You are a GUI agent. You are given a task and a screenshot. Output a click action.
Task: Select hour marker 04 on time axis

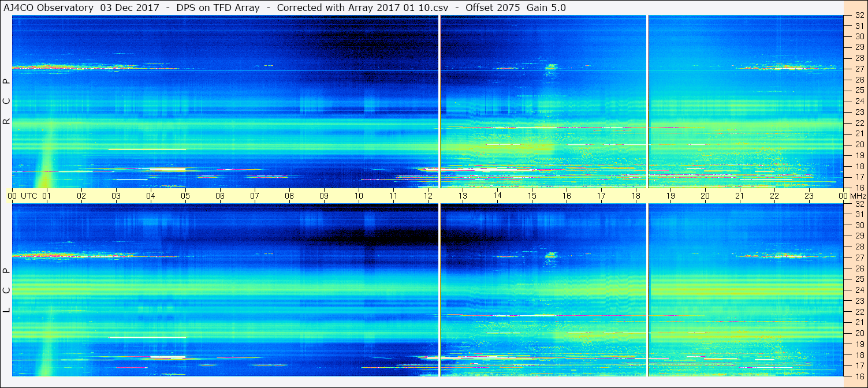click(x=151, y=196)
